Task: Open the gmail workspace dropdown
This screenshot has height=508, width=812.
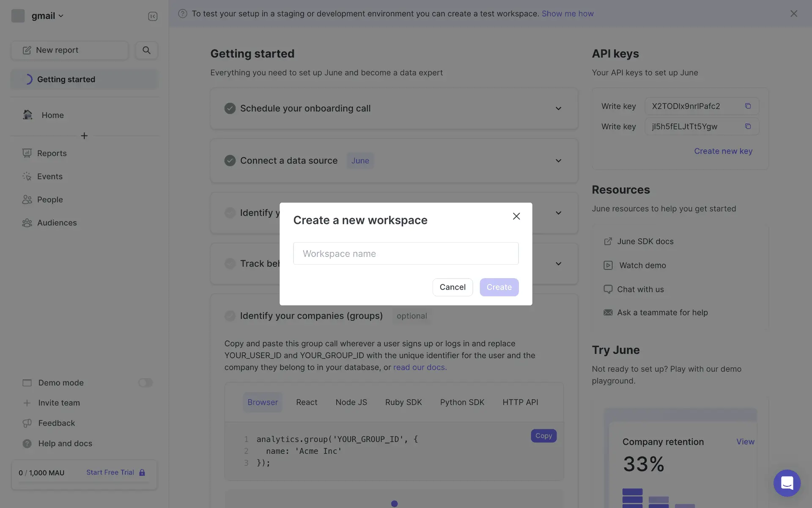Action: click(47, 16)
